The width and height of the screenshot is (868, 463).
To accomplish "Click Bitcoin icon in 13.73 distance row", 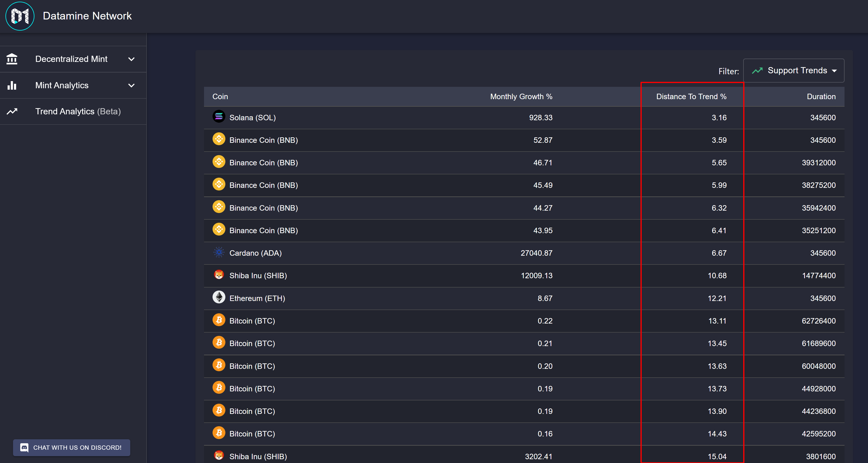I will point(219,388).
